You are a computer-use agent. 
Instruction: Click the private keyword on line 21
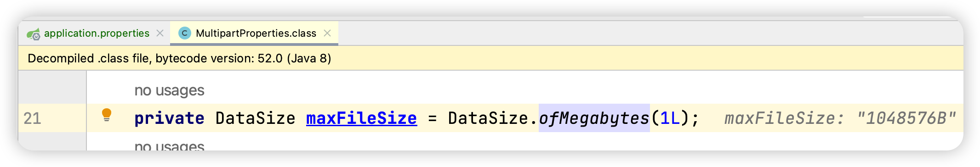coord(169,118)
